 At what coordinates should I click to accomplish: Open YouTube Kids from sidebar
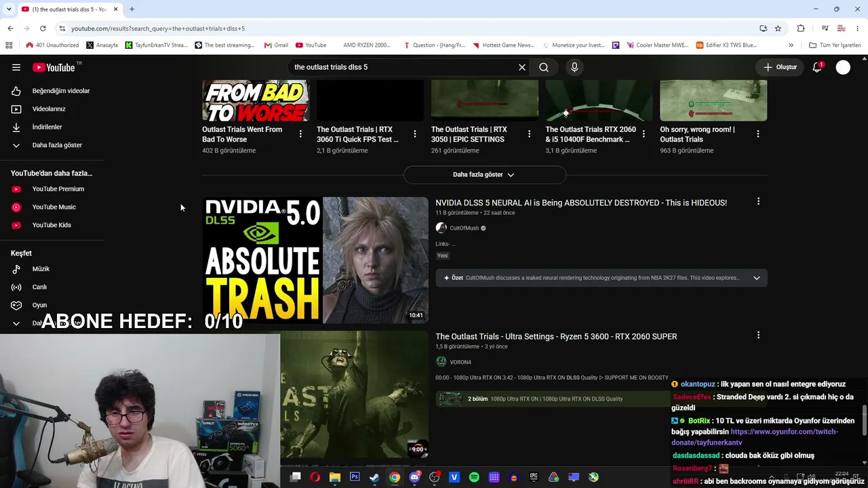point(51,225)
